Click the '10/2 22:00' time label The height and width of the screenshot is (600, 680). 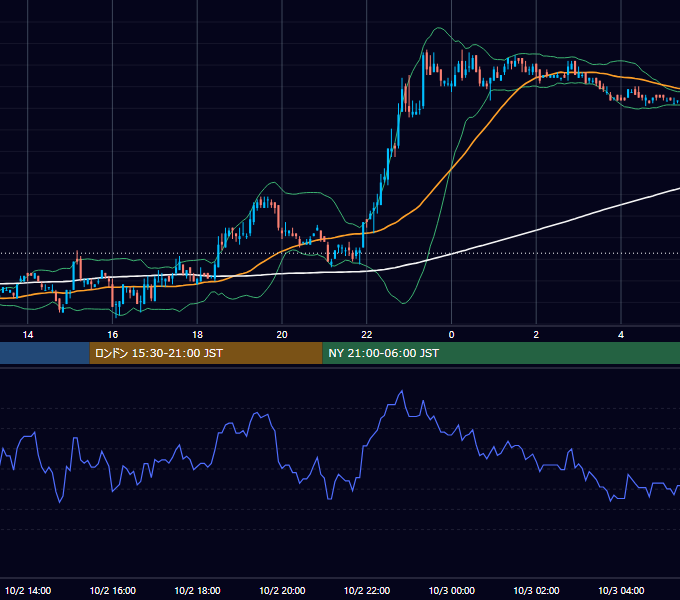pyautogui.click(x=367, y=590)
